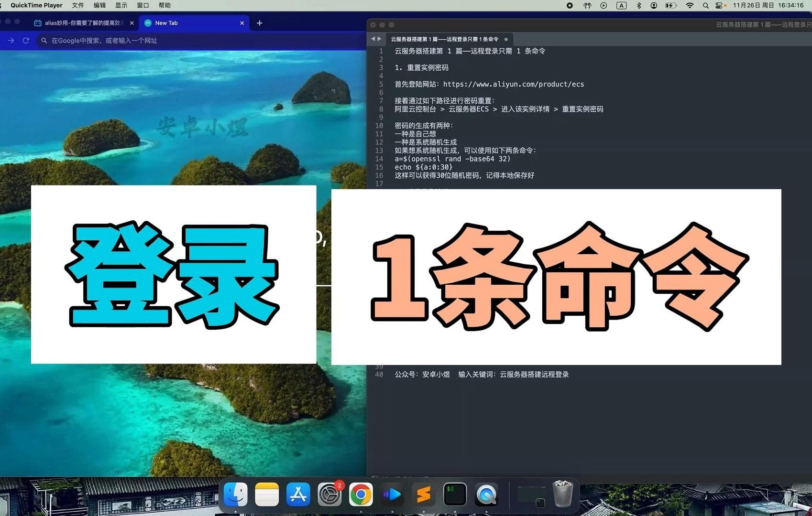Show battery status menu
Screen dimensions: 812x516
tap(671, 5)
